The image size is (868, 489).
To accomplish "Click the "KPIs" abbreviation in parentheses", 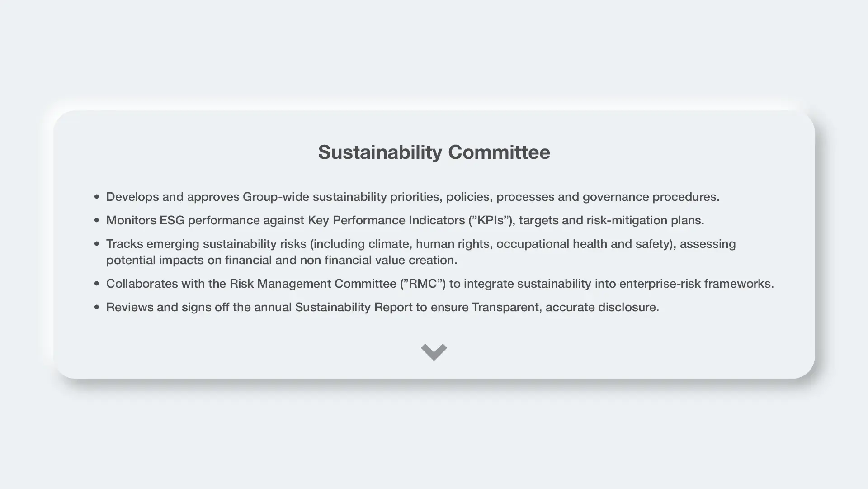I will point(491,220).
